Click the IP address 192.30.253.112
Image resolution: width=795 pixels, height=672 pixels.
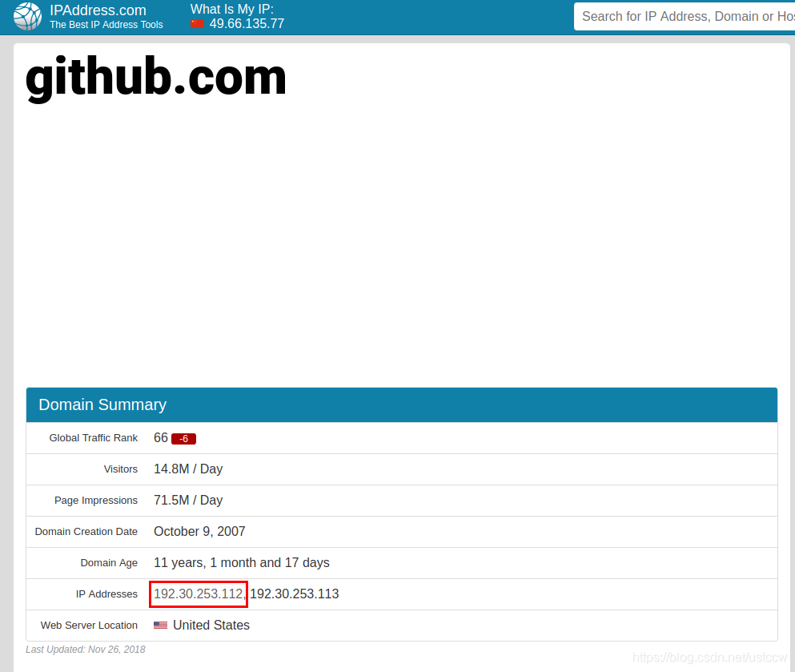199,594
